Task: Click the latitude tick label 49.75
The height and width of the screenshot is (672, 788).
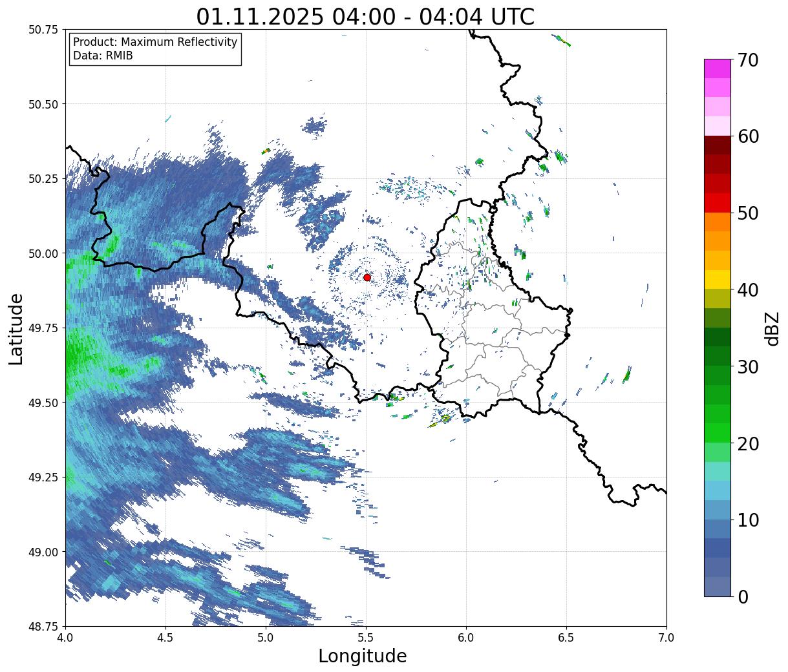Action: [x=43, y=328]
